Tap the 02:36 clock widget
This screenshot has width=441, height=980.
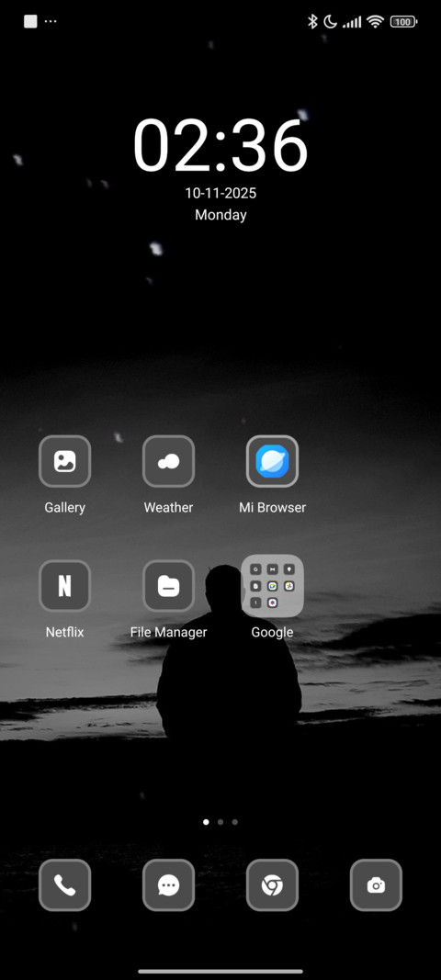pyautogui.click(x=220, y=146)
